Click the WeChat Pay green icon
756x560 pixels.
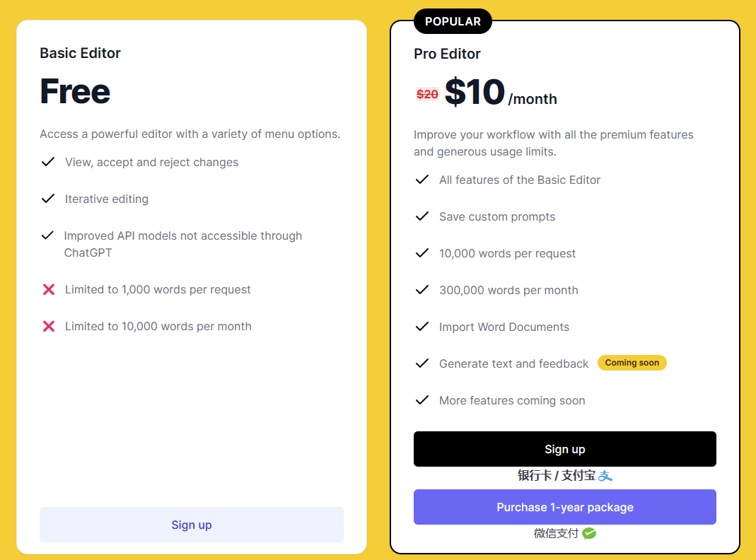589,534
